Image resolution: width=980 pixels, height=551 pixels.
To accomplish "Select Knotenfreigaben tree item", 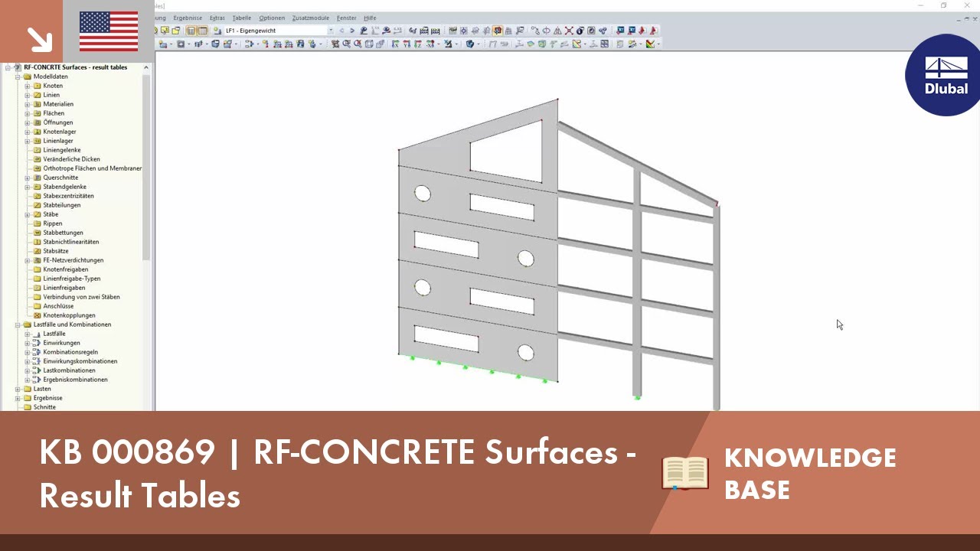I will pyautogui.click(x=65, y=269).
